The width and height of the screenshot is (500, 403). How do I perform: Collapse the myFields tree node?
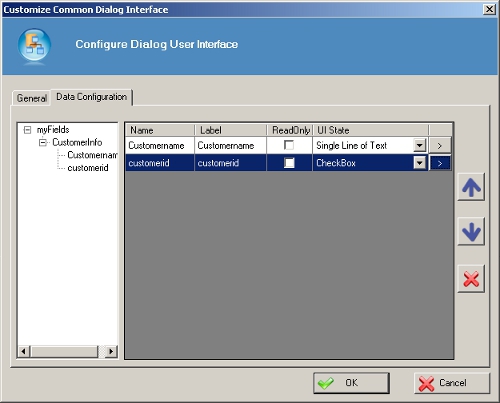point(28,130)
